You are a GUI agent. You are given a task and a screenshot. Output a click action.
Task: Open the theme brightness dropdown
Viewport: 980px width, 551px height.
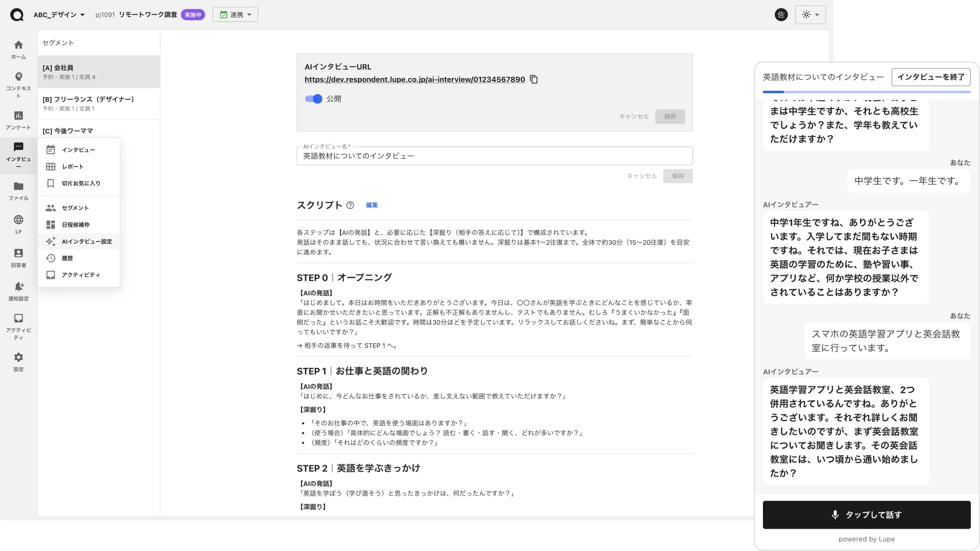[810, 15]
